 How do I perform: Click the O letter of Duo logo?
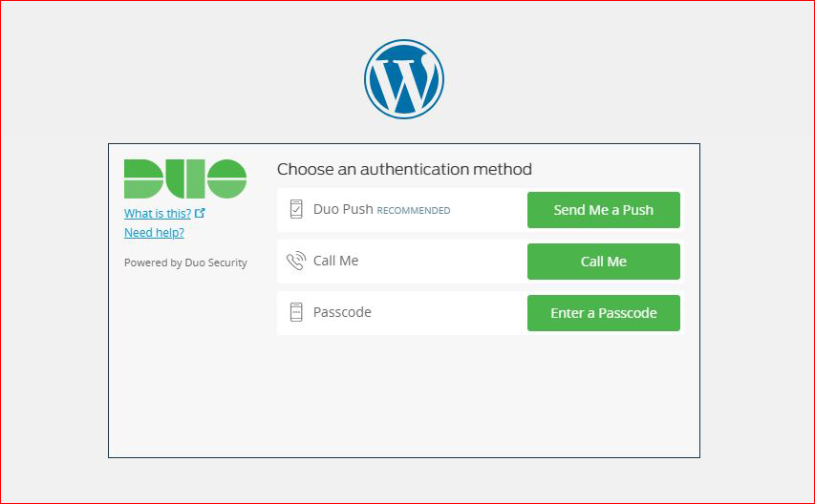pos(226,178)
